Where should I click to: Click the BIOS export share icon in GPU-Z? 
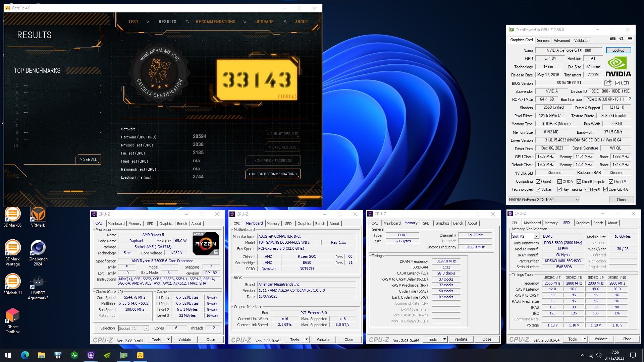608,83
